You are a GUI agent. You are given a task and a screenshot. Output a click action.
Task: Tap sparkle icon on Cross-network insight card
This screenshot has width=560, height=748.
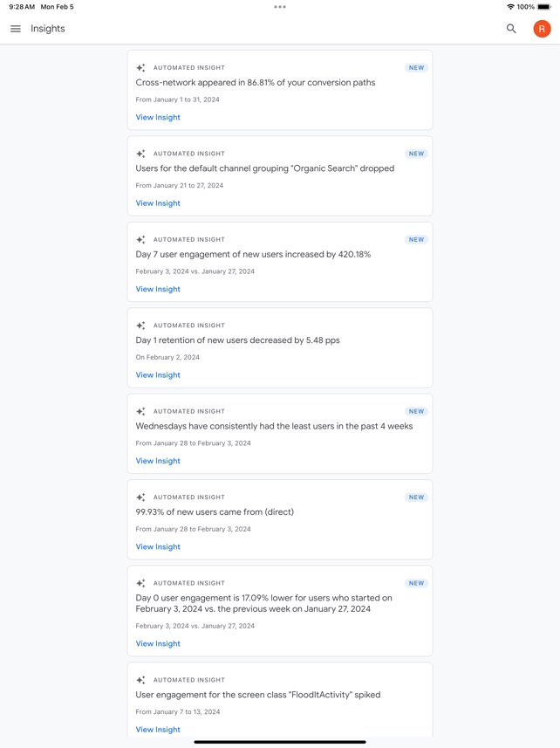(x=140, y=67)
